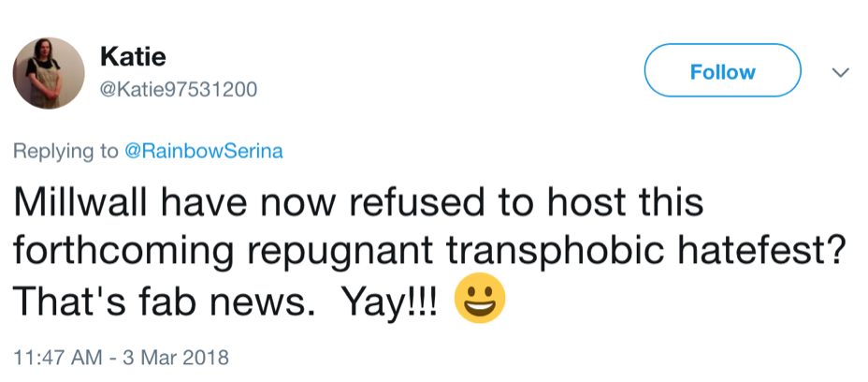Click the grinning face emoji
Screen dimensions: 868x382
pos(479,301)
